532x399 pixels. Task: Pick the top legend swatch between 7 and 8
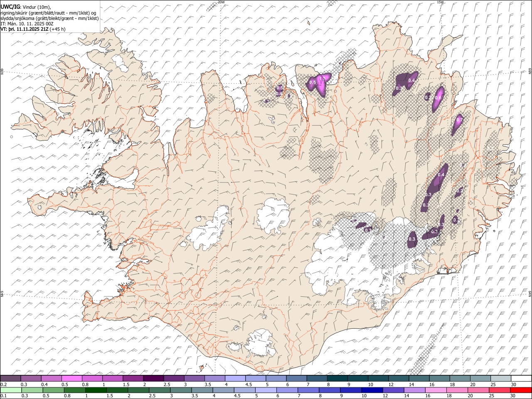click(317, 379)
